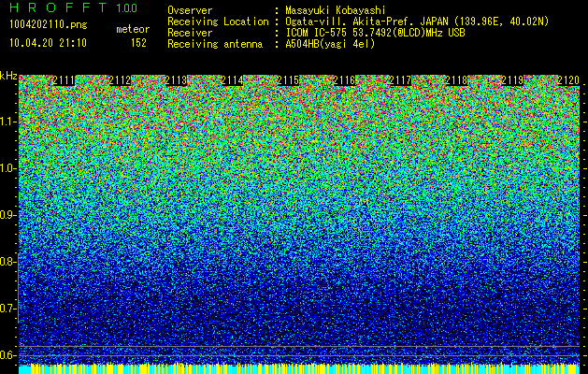588x374 pixels.
Task: Click time marker 2114
Action: (232, 80)
